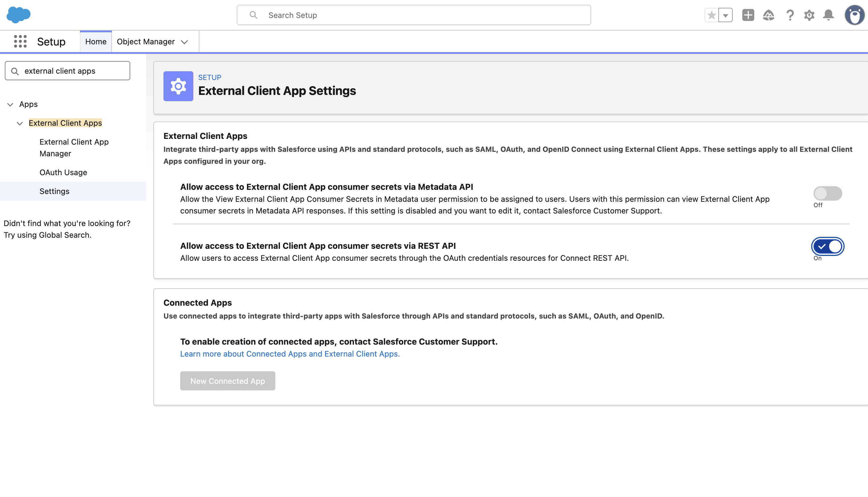Disable REST API consumer secrets toggle
This screenshot has width=868, height=497.
pos(828,246)
